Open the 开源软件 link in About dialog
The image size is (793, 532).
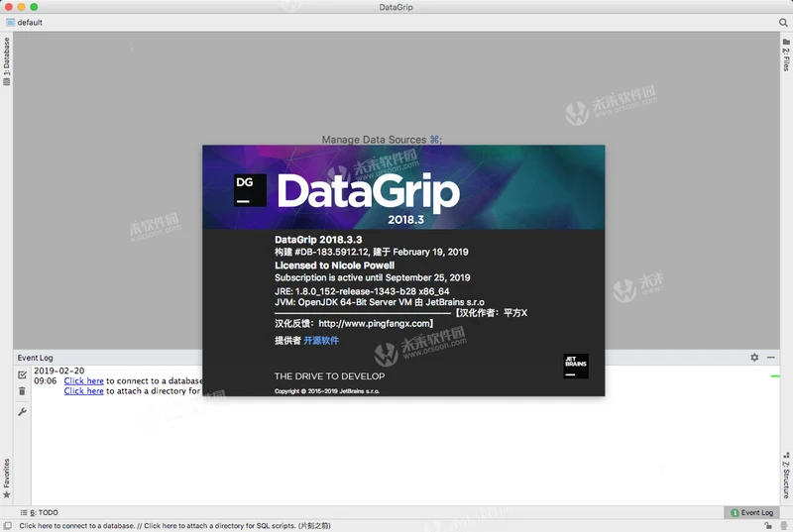coord(321,341)
